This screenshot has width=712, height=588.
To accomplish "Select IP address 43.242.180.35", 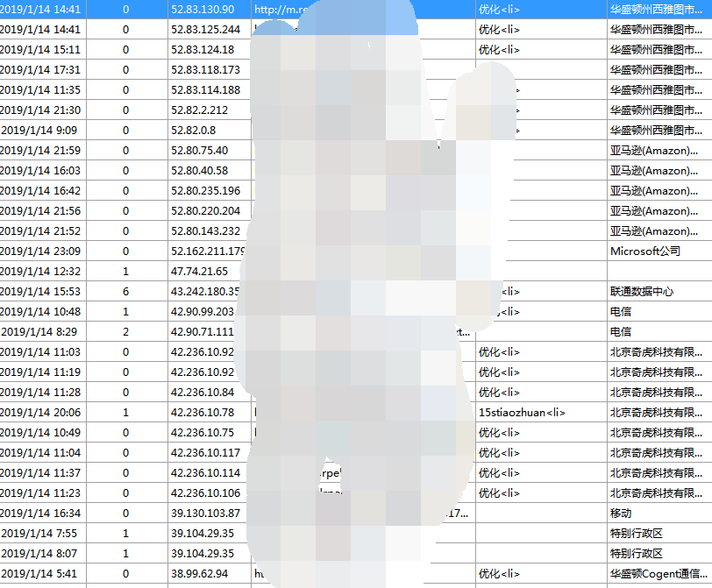I will coord(205,292).
